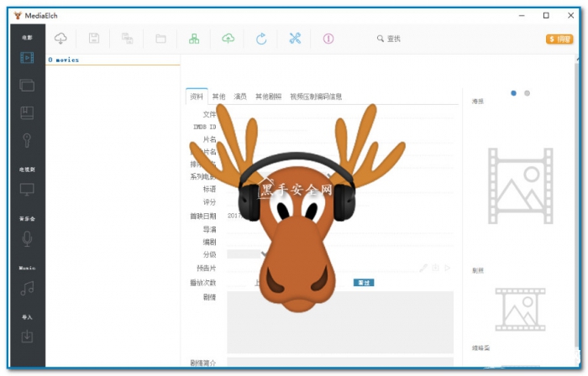
Task: Click the '0 movies' list header text
Action: (x=63, y=60)
